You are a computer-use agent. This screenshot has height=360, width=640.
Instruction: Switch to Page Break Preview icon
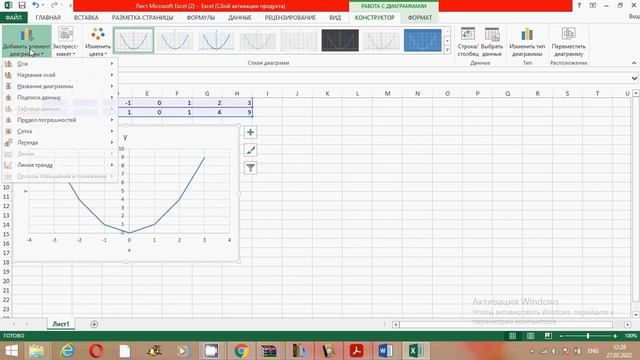548,336
